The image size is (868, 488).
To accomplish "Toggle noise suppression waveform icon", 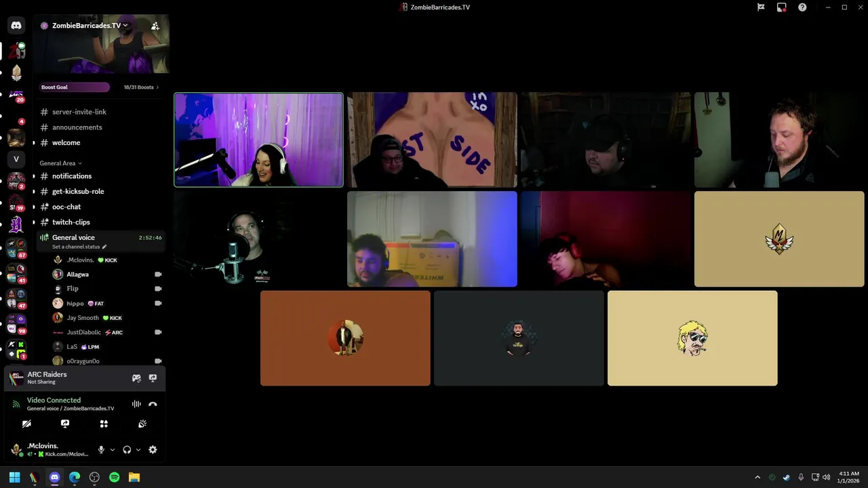I will click(x=136, y=404).
